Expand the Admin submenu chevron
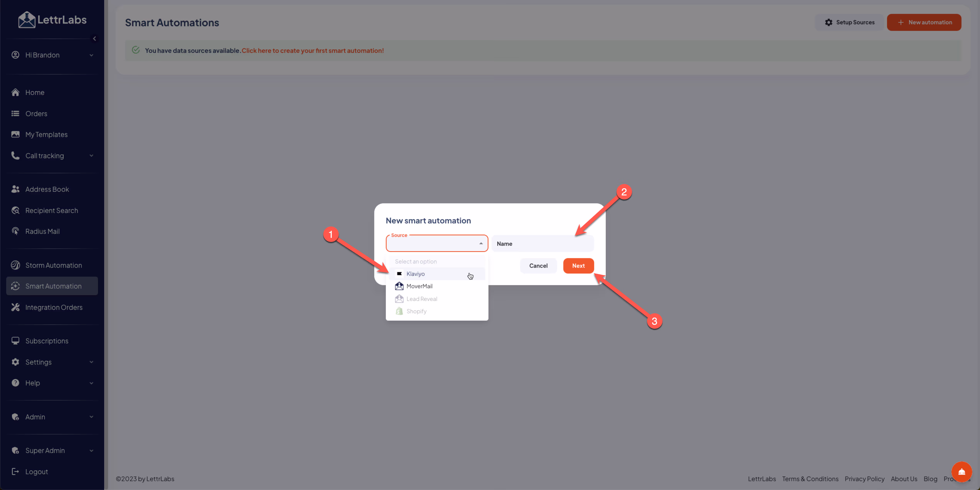980x490 pixels. point(91,417)
